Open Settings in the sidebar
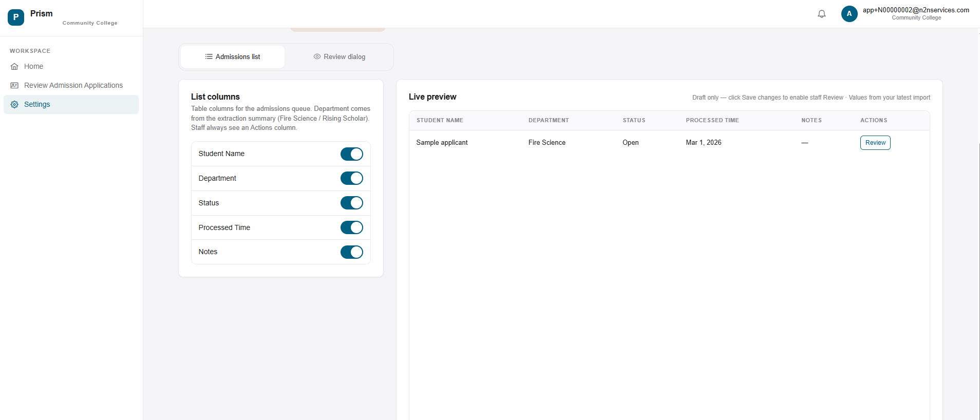This screenshot has width=980, height=420. click(x=71, y=104)
